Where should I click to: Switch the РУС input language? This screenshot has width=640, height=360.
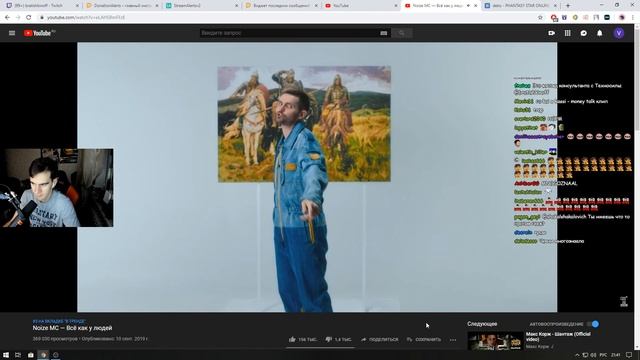(x=603, y=355)
